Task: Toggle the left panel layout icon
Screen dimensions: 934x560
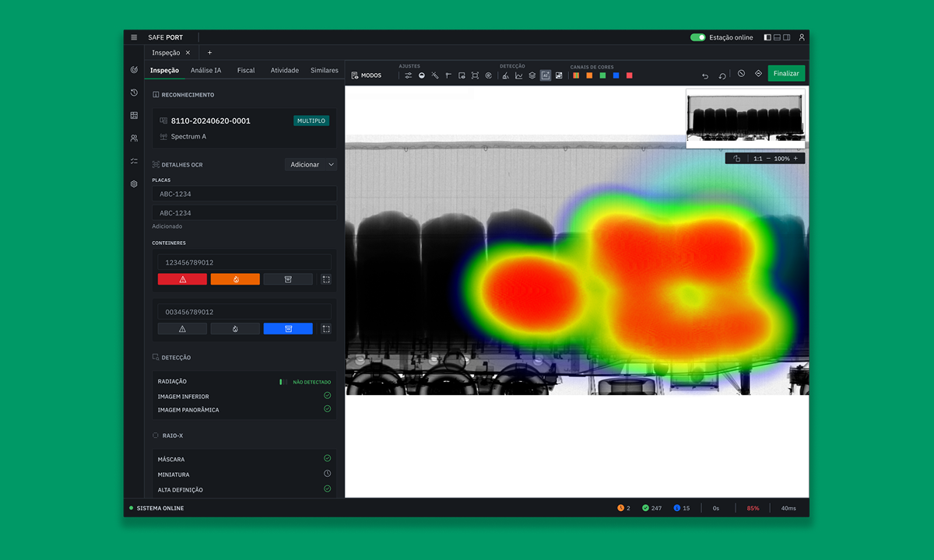Action: tap(767, 37)
